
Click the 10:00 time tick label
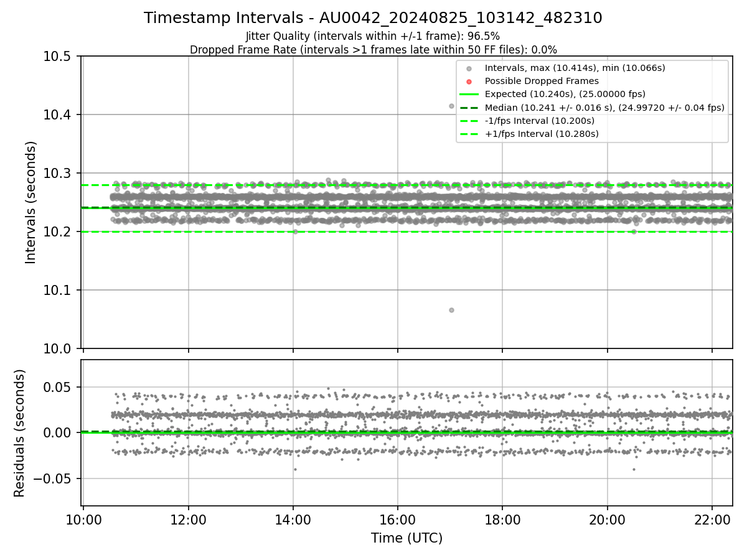click(83, 519)
